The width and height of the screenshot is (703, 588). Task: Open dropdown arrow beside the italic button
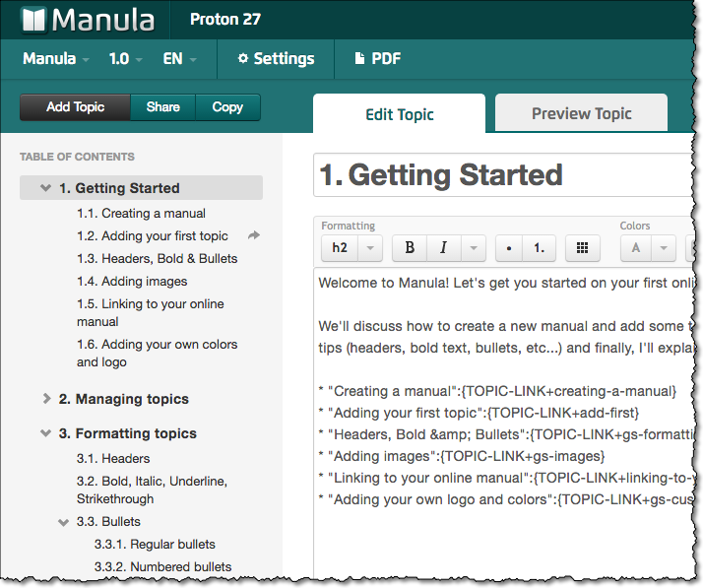[474, 248]
